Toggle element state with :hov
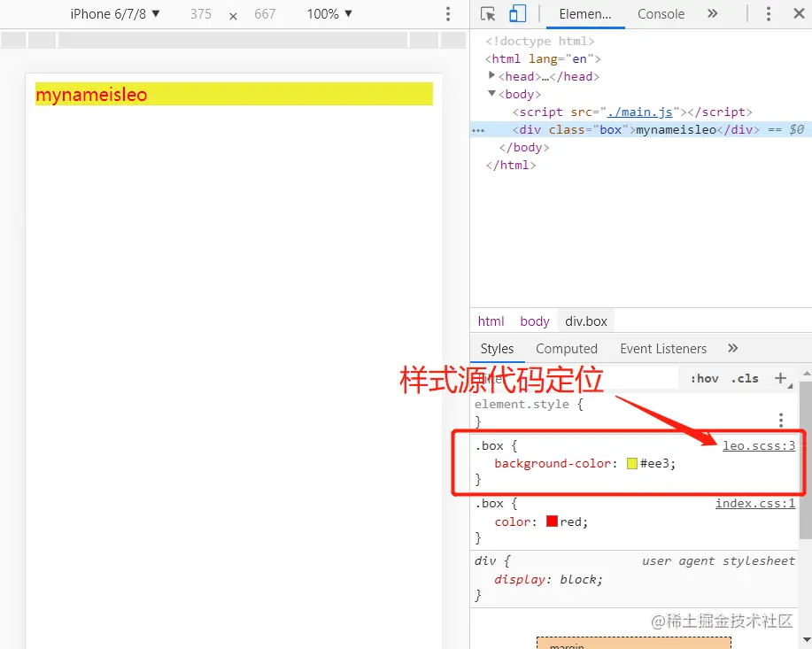 704,378
